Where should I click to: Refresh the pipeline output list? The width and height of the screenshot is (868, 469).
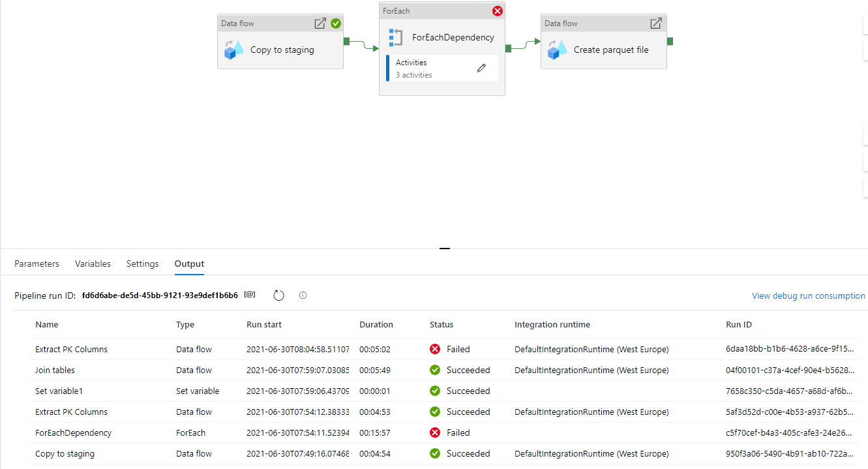278,295
